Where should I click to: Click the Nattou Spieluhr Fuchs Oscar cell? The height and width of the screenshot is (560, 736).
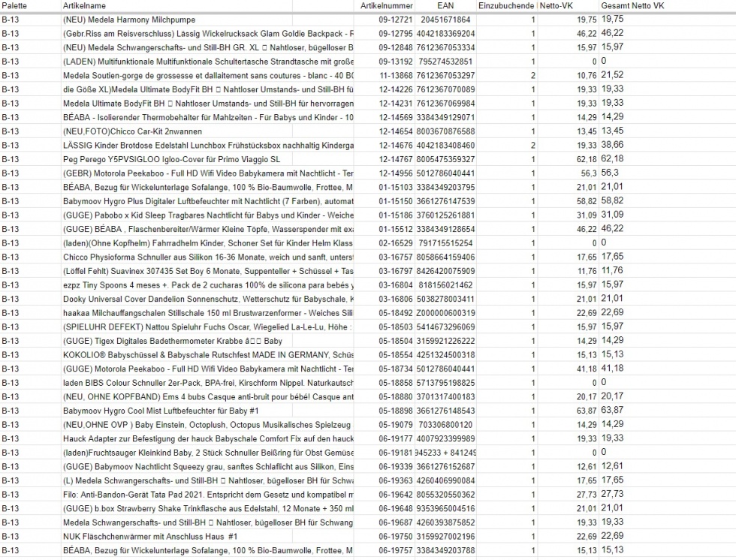pyautogui.click(x=207, y=327)
